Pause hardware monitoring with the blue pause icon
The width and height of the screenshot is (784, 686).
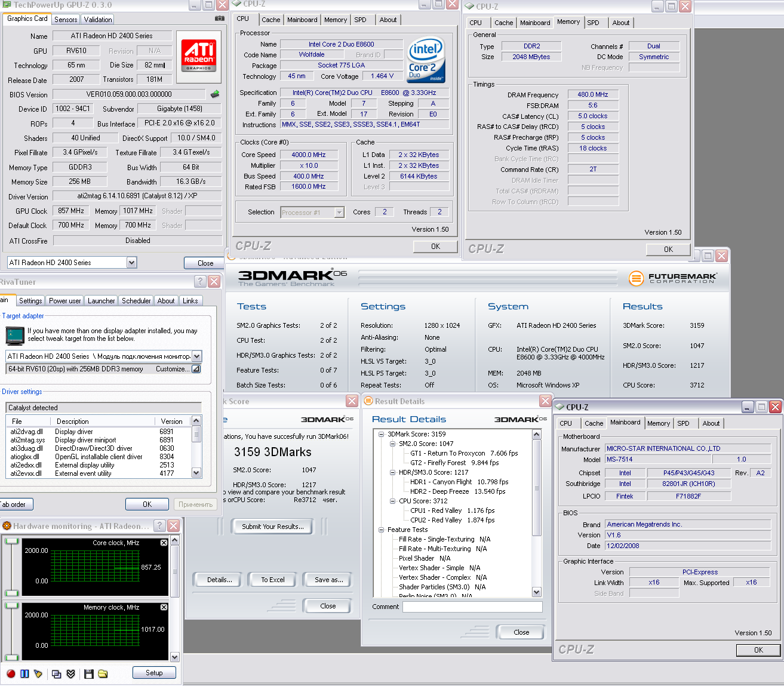[x=24, y=673]
